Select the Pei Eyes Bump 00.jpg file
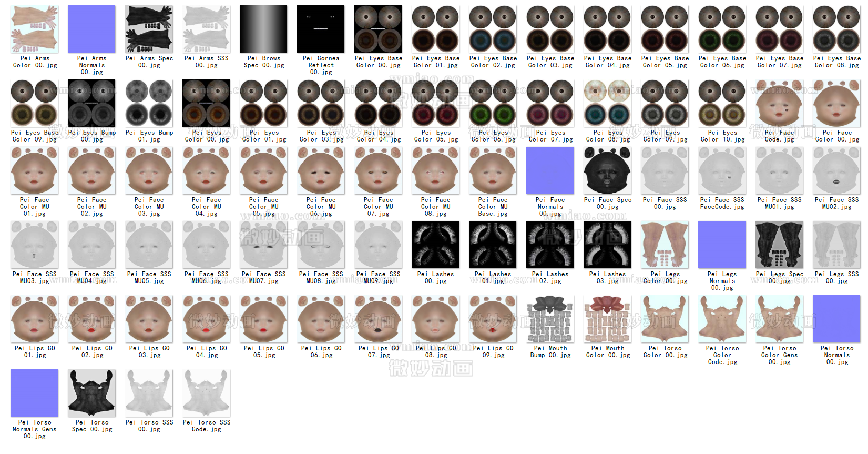This screenshot has width=868, height=454. coord(91,104)
